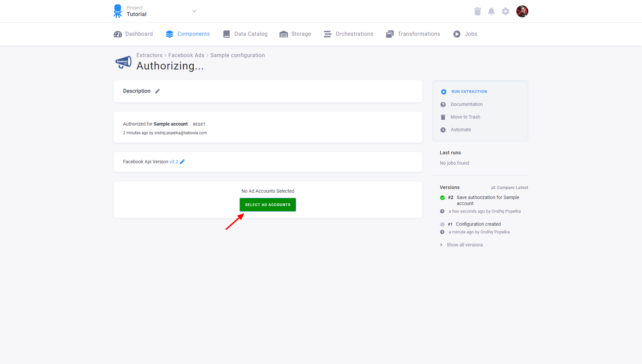Open the Jobs tab

click(x=465, y=34)
